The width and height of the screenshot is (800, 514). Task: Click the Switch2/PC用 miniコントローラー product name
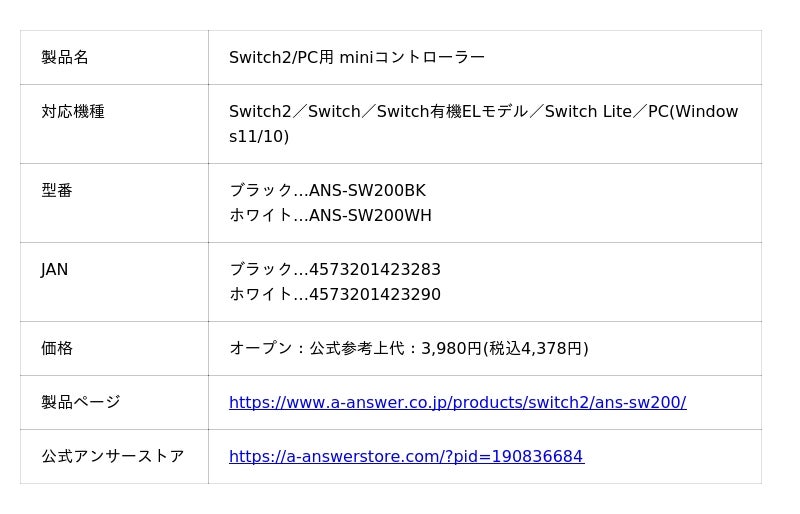pos(357,57)
